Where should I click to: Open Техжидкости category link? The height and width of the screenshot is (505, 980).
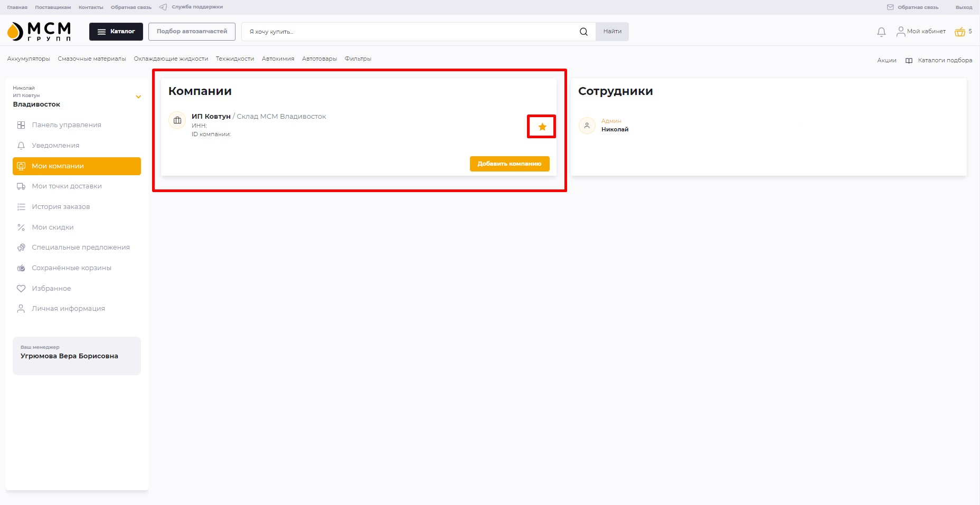coord(235,59)
